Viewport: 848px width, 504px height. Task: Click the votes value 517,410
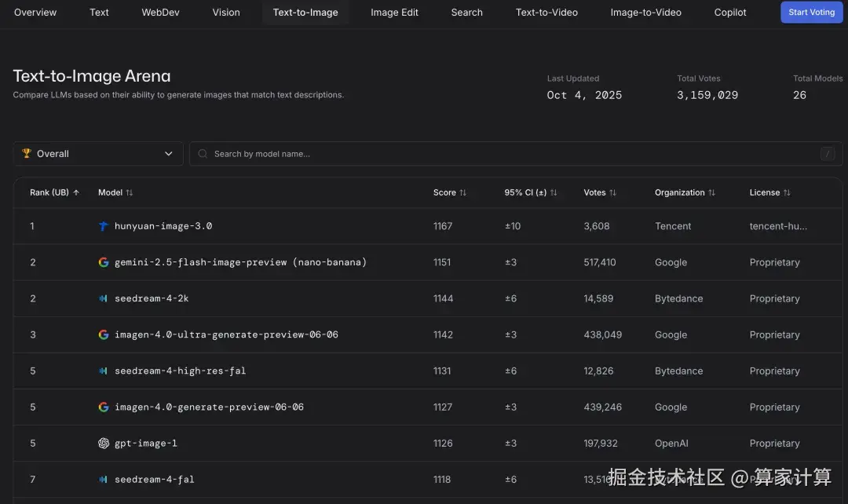coord(600,262)
